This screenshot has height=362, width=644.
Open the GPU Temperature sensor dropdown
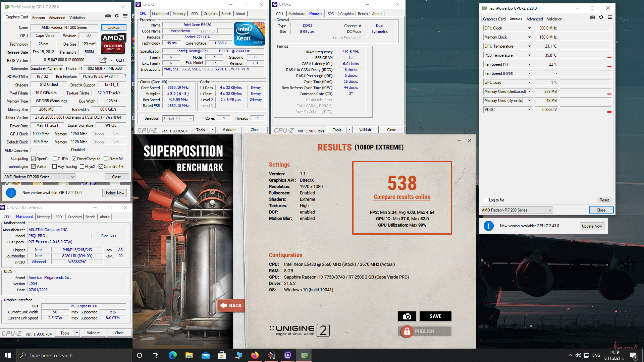click(x=529, y=46)
